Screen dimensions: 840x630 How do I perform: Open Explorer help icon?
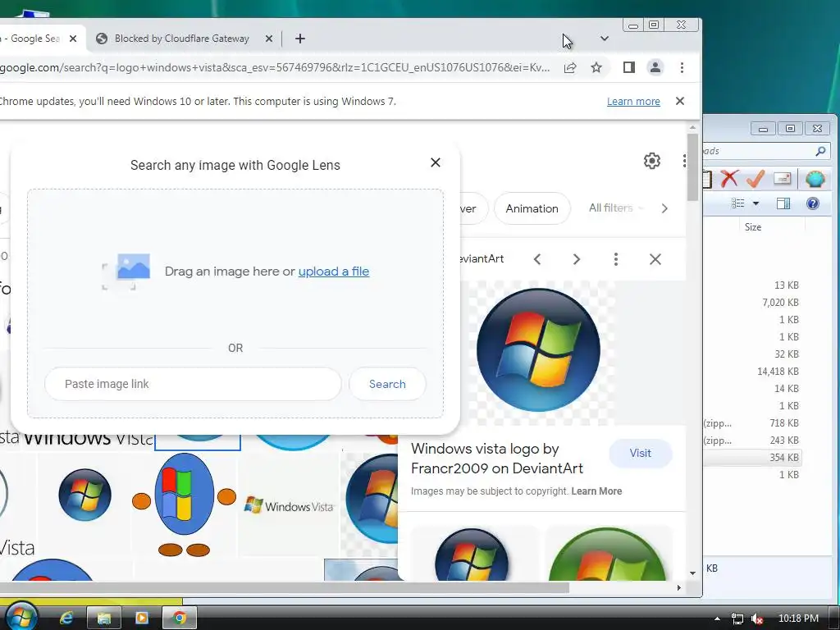[813, 203]
